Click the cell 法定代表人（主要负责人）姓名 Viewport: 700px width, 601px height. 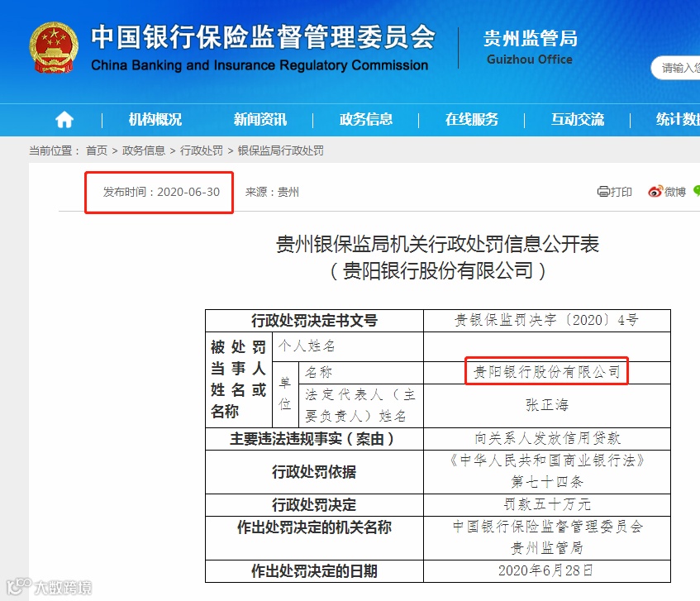(x=360, y=406)
